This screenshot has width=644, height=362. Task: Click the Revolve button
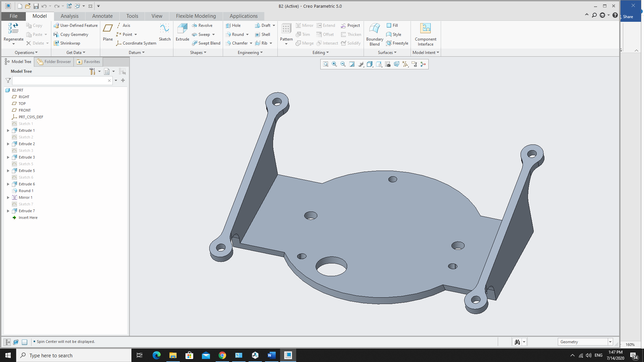tap(202, 25)
